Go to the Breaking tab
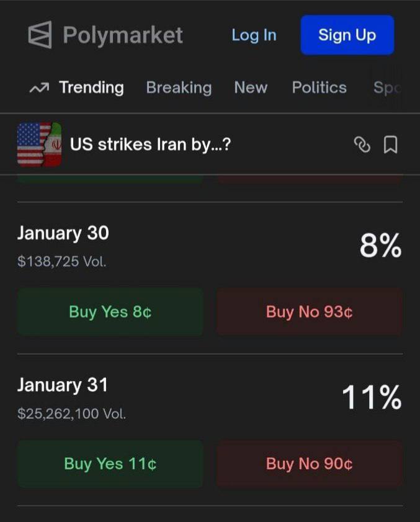Image resolution: width=420 pixels, height=522 pixels. 179,88
